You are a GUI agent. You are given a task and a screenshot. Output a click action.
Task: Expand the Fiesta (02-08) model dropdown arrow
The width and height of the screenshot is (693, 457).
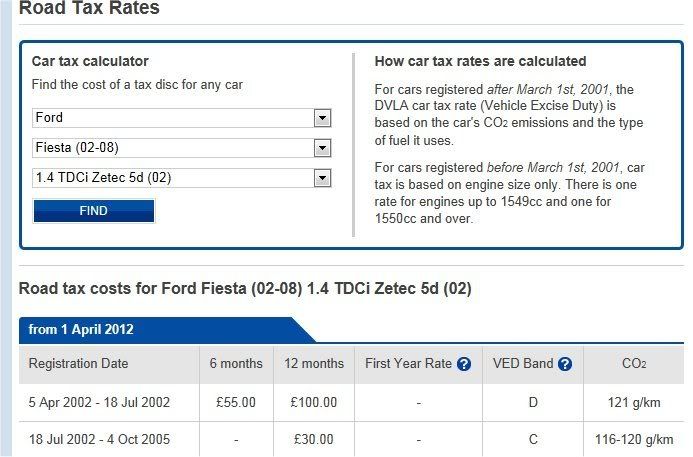[x=322, y=148]
